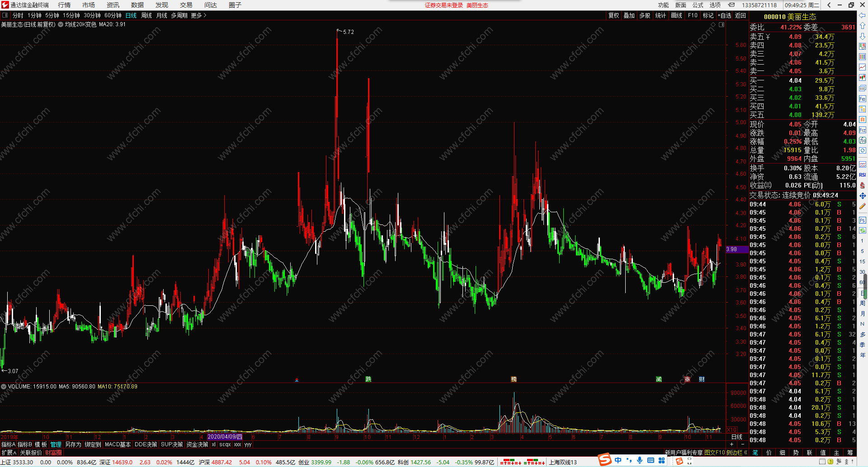Select the 30分钟 period
868x467 pixels.
point(92,15)
